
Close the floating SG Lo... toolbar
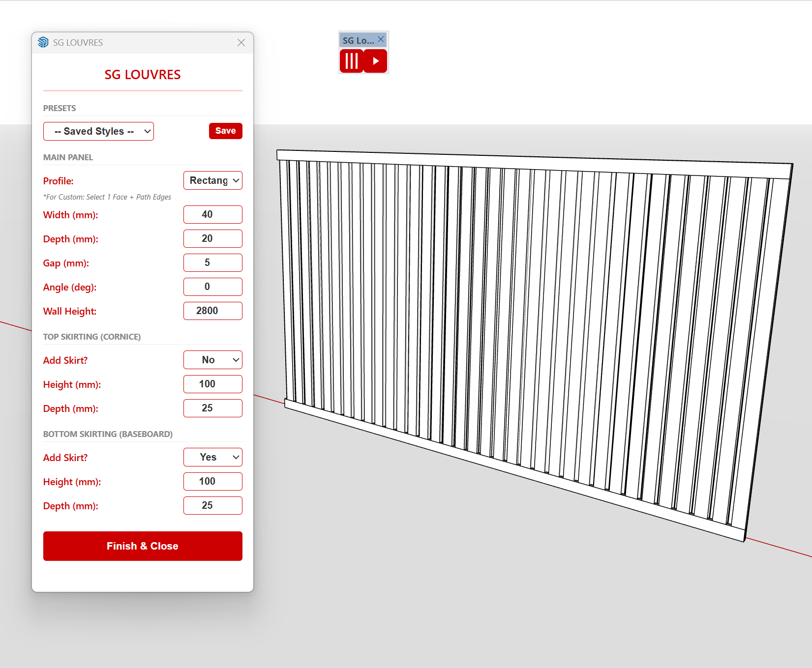pyautogui.click(x=381, y=39)
